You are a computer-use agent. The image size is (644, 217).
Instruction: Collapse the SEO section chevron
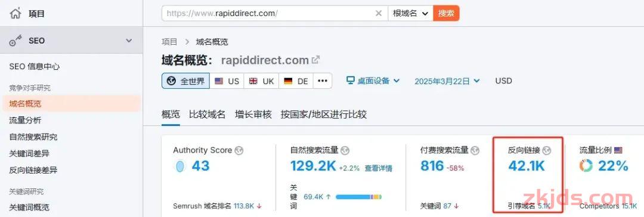[129, 41]
